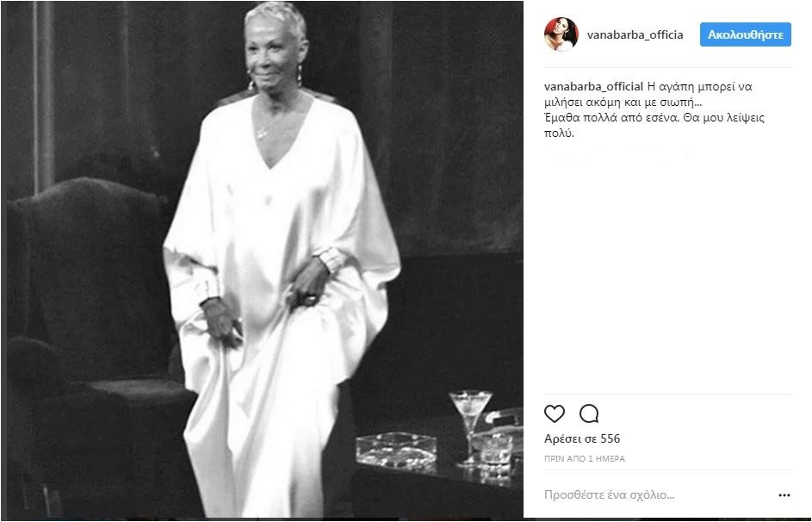Click the short tumbler beside the martini glass

pyautogui.click(x=496, y=447)
